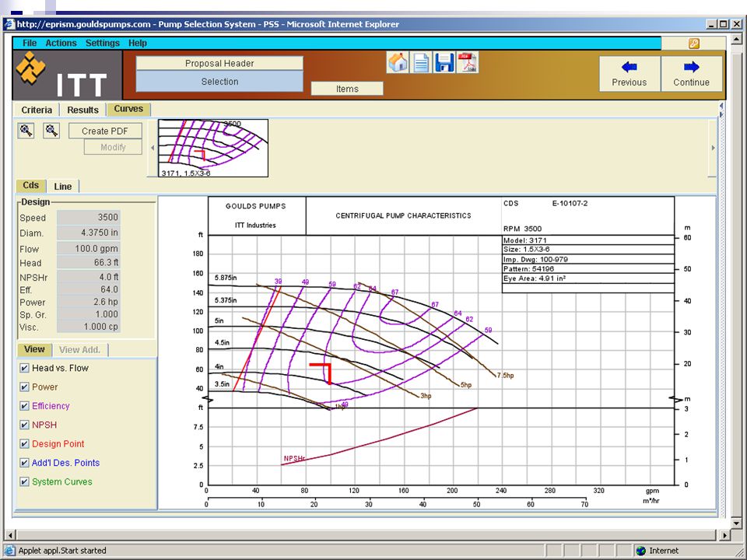747x560 pixels.
Task: Toggle the Efficiency checkbox
Action: tap(25, 406)
